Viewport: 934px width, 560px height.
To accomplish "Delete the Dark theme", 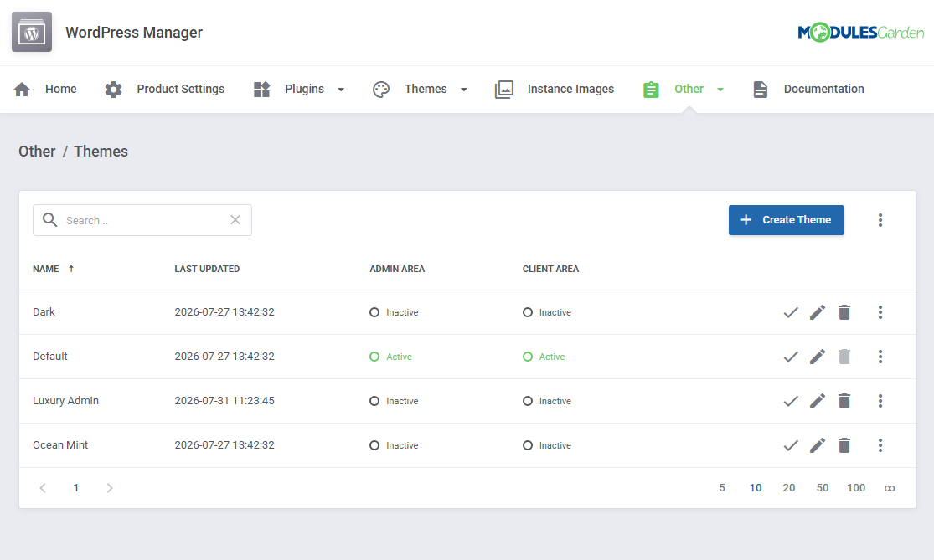I will click(844, 312).
